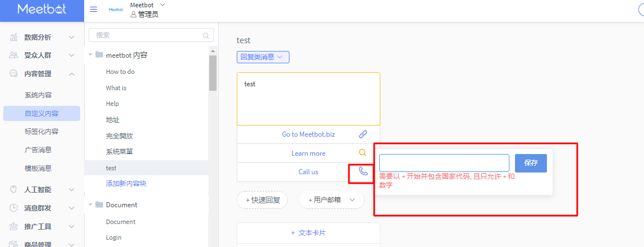This screenshot has width=644, height=247.
Task: Click the 消息群发 clock icon
Action: point(13,208)
